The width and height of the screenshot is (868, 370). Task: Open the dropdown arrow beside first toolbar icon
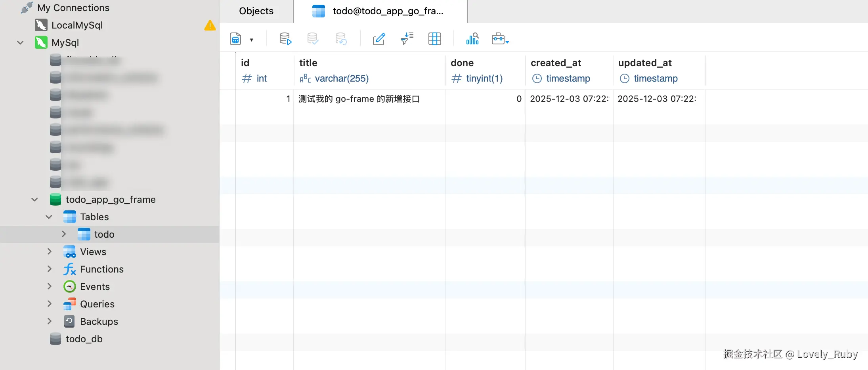[251, 40]
